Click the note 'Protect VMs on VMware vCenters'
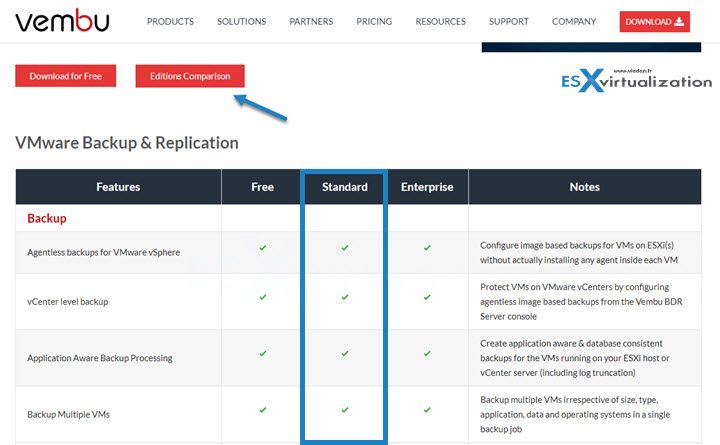Screen dimensions: 720x445 coord(581,302)
